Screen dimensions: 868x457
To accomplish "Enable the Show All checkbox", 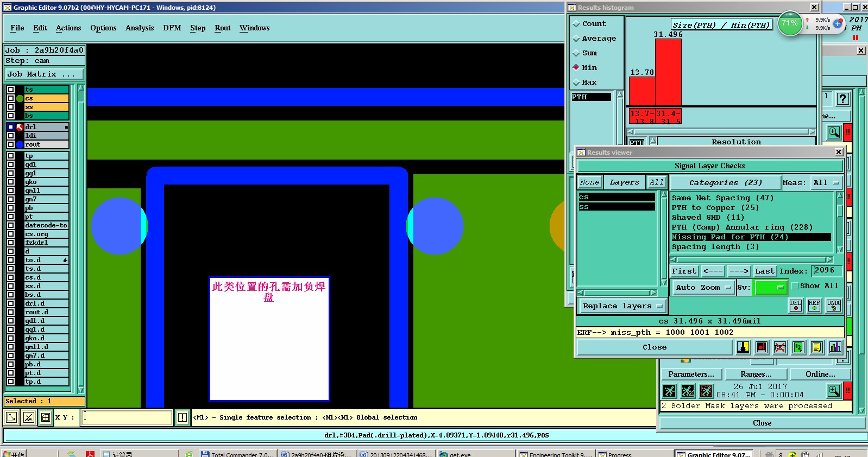I will (795, 286).
